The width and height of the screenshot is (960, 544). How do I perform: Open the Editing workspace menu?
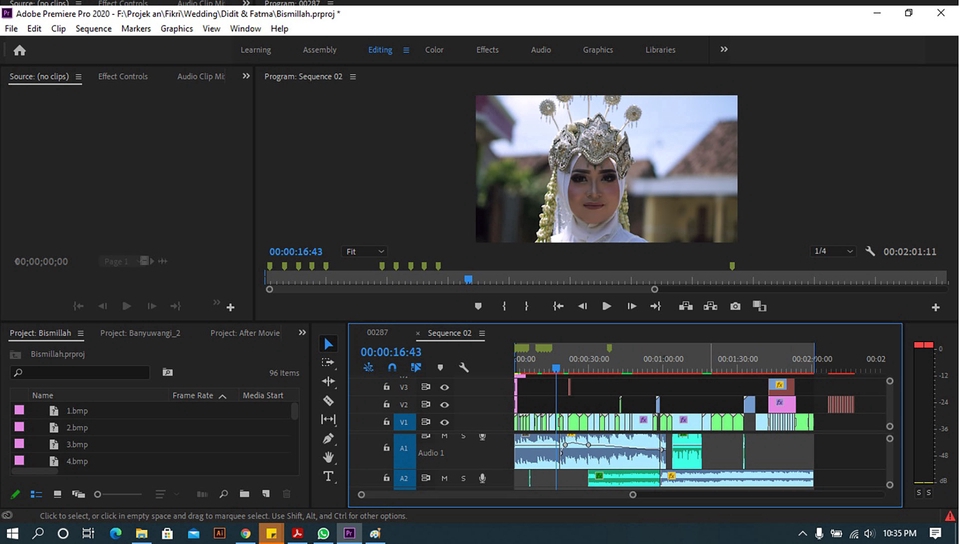coord(406,50)
